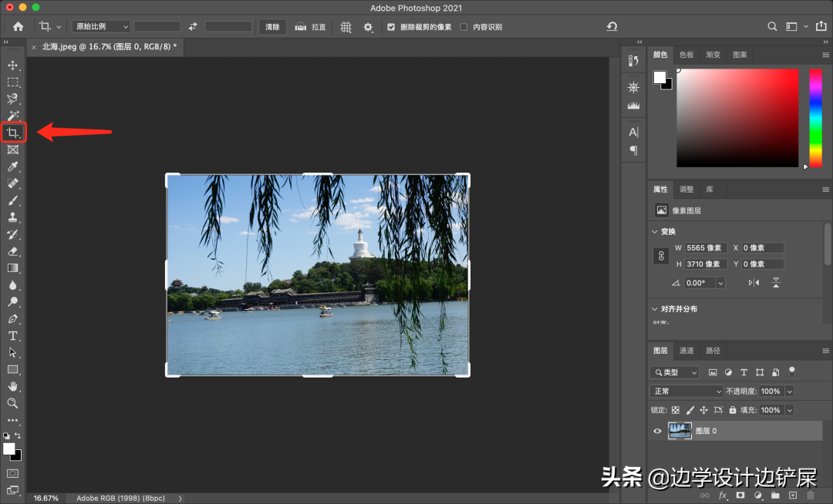The image size is (833, 504).
Task: Select the Zoom tool in toolbar
Action: [13, 403]
